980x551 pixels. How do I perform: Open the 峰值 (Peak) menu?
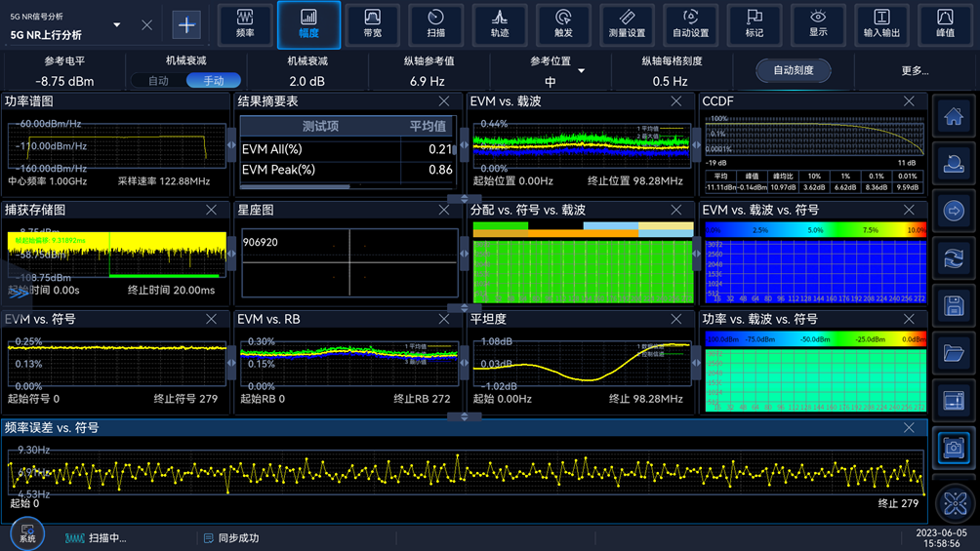click(x=946, y=24)
